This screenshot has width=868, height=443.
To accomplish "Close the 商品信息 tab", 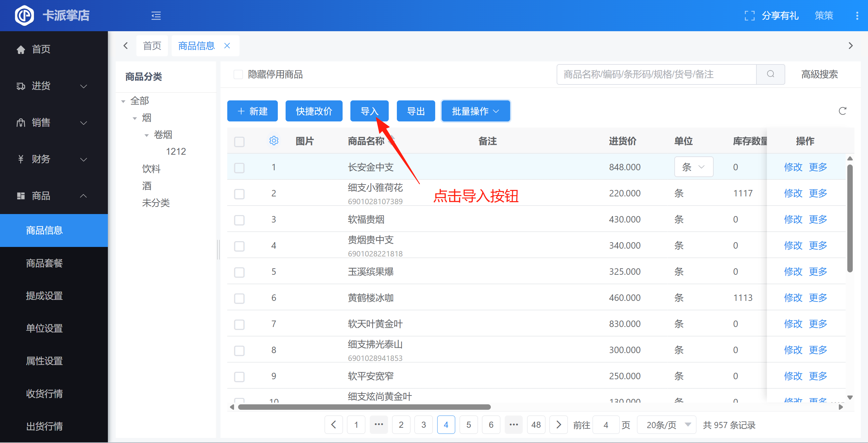I will coord(227,46).
